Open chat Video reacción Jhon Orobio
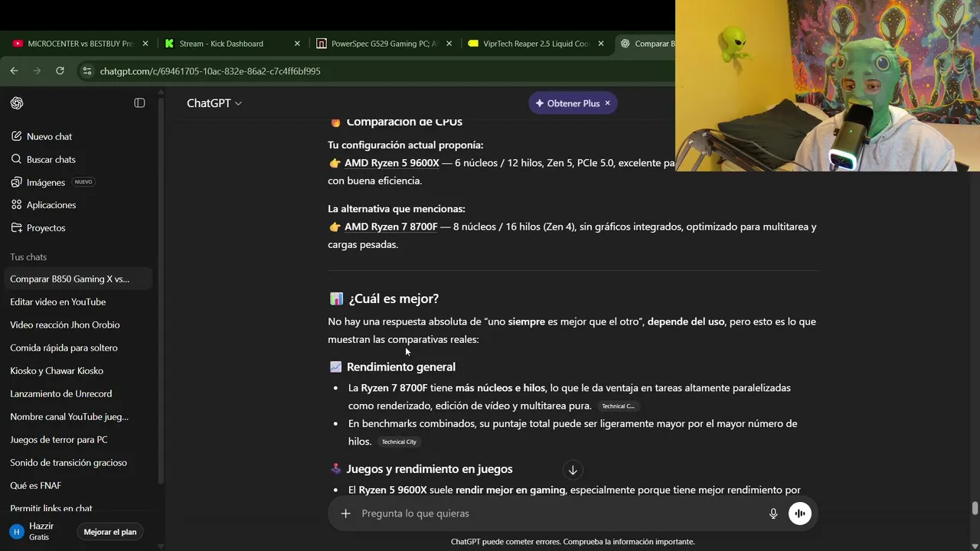Image resolution: width=980 pixels, height=551 pixels. pos(65,324)
